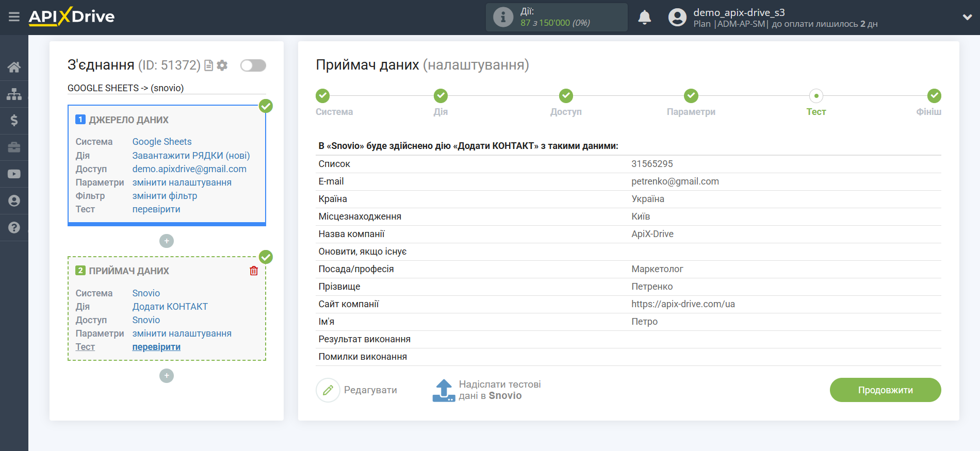Open Snovio system link in receiver
This screenshot has height=451, width=980.
(146, 293)
